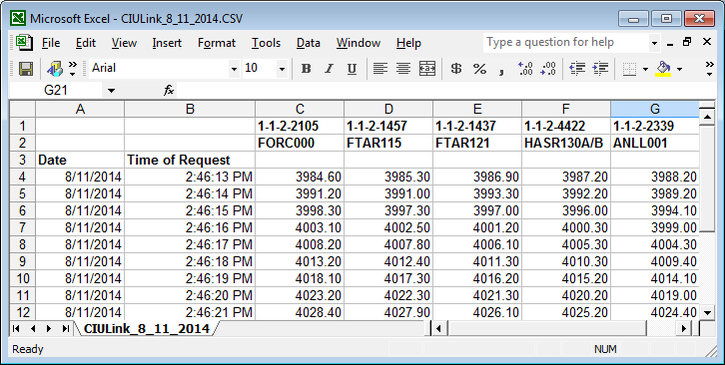Restore the workbook window in menu bar
Screen dimensions: 725x365
tap(687, 42)
